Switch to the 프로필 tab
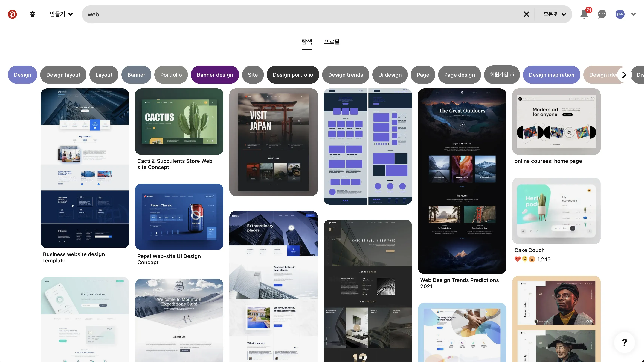 pyautogui.click(x=332, y=42)
